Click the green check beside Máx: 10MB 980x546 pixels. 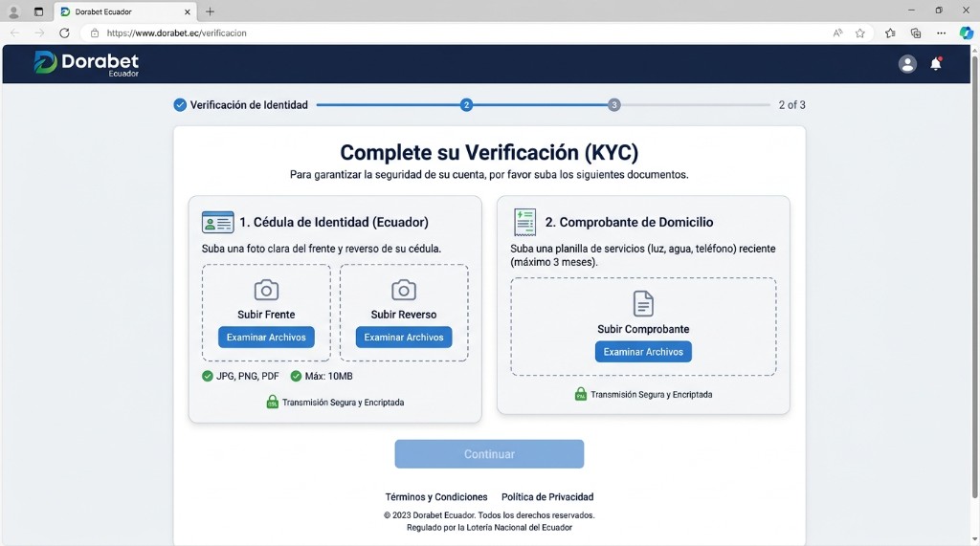coord(297,376)
